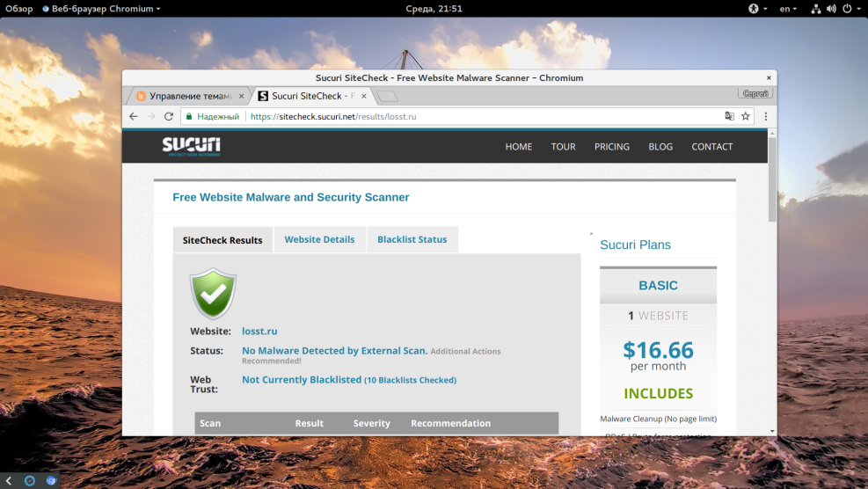
Task: Open the translate page icon
Action: click(x=730, y=116)
